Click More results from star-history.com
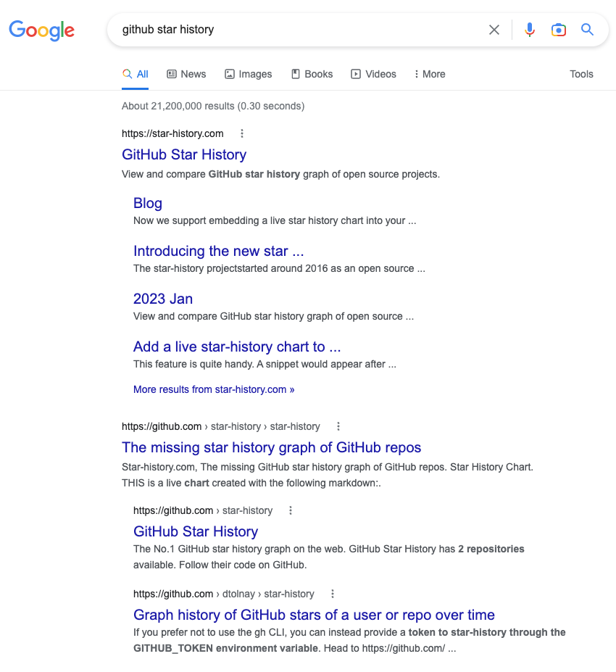 pyautogui.click(x=214, y=389)
